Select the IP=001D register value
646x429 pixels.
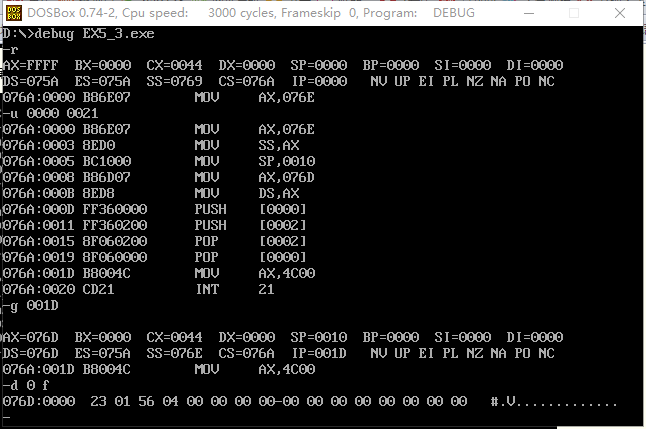pyautogui.click(x=319, y=354)
